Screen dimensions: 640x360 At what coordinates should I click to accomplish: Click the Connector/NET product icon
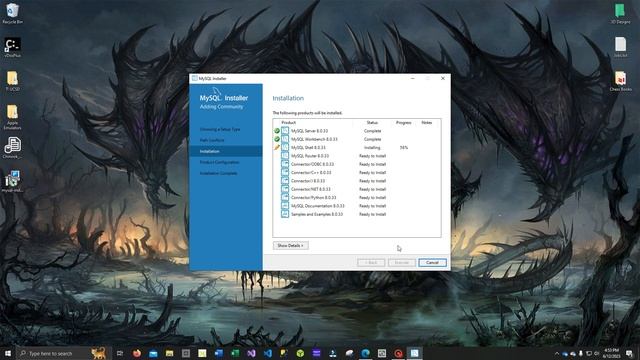[x=285, y=189]
